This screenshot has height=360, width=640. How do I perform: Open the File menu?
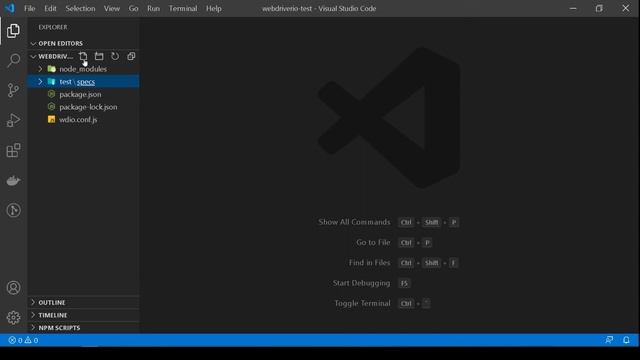coord(29,8)
